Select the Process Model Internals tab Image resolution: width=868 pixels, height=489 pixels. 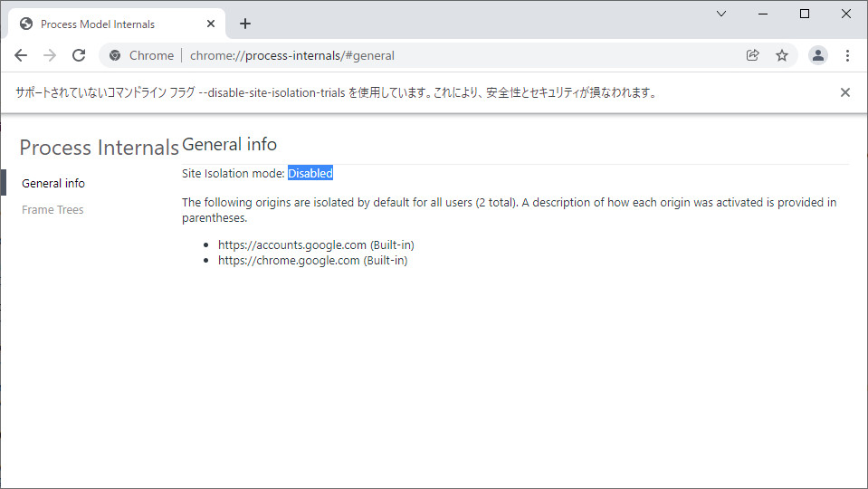(117, 24)
